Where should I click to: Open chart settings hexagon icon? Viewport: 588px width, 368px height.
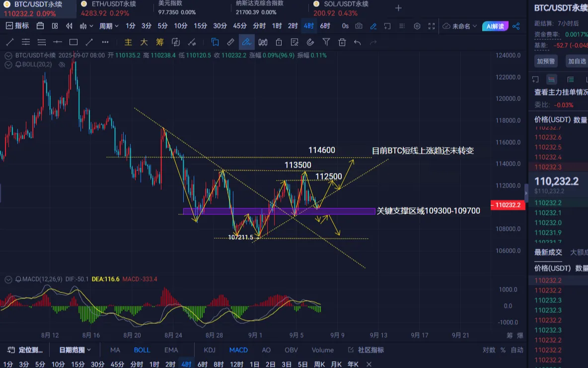417,26
